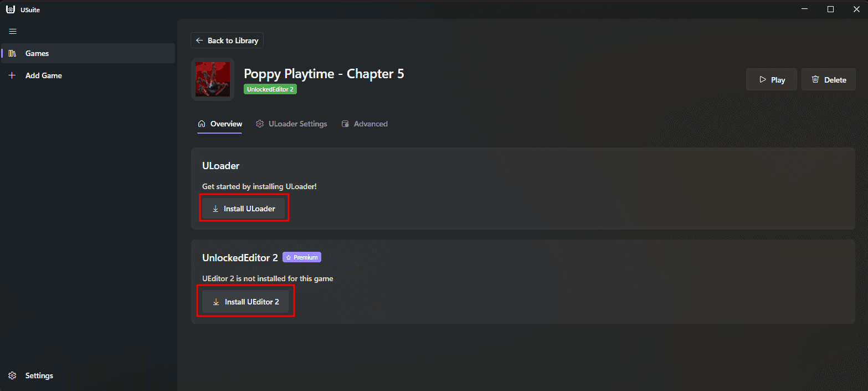Minimize the USuite window

805,9
